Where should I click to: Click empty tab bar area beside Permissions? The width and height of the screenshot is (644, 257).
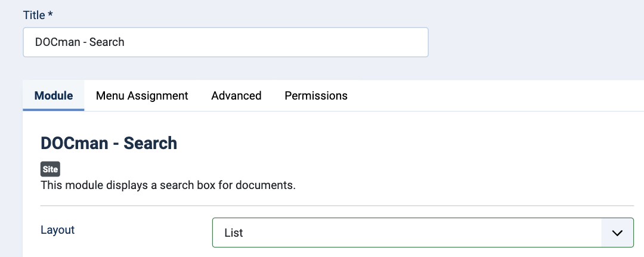(x=493, y=95)
